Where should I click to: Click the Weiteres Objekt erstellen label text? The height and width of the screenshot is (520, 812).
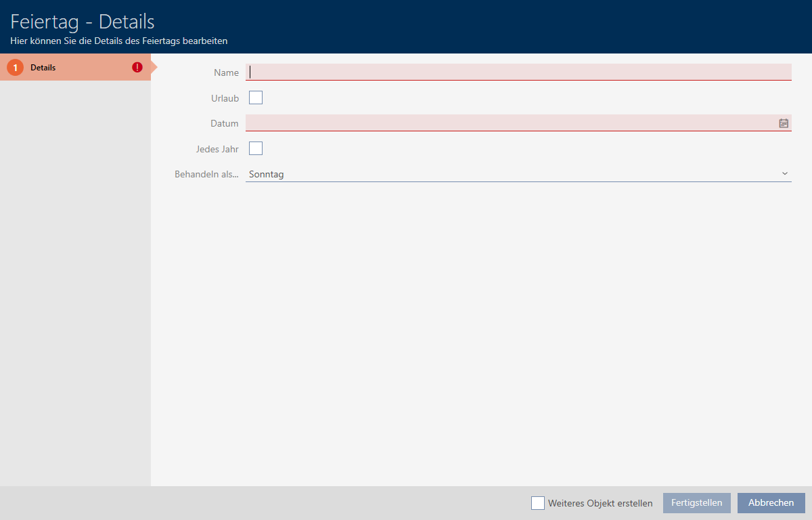[x=600, y=503]
